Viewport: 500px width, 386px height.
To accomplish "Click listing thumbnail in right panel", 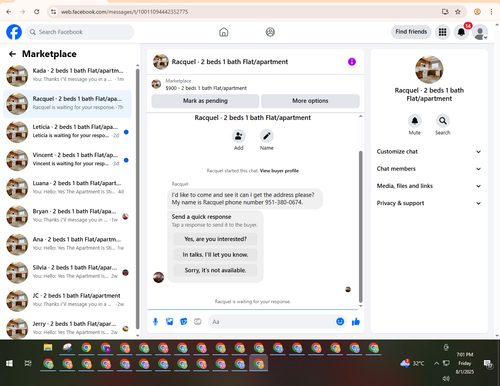I will point(429,70).
